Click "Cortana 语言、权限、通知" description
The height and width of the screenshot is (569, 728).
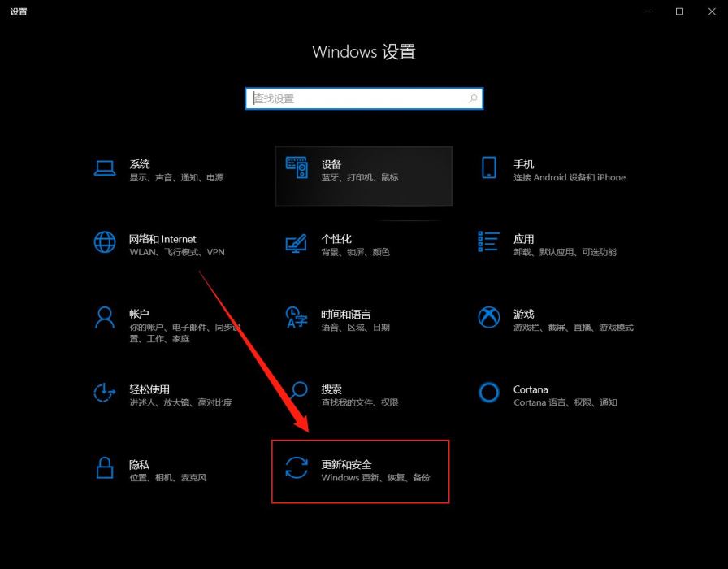click(x=565, y=402)
